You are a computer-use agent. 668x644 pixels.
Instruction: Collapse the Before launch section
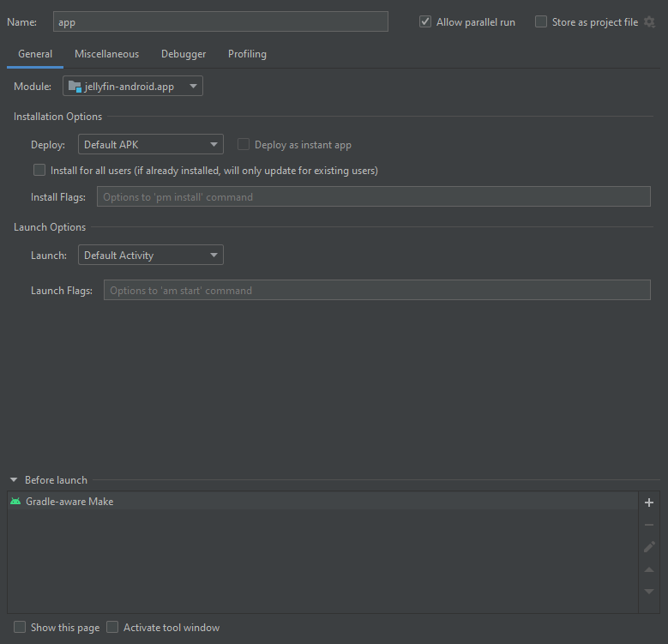[14, 480]
